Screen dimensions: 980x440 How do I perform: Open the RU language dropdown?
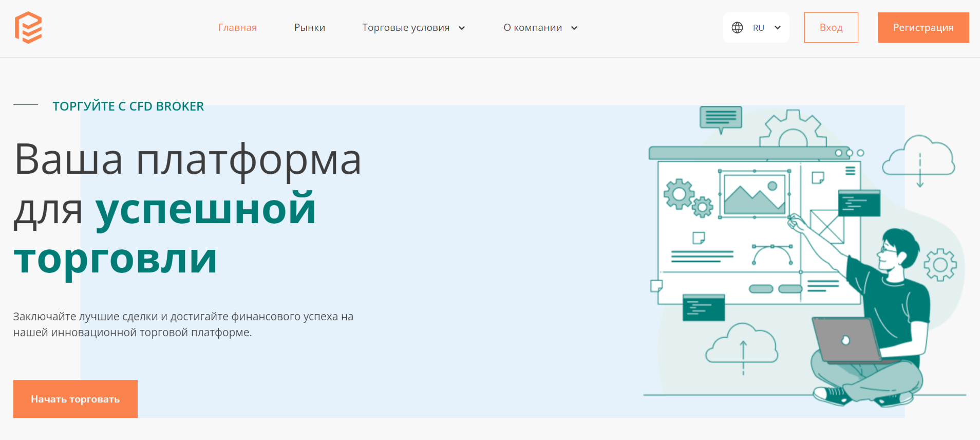[765, 28]
